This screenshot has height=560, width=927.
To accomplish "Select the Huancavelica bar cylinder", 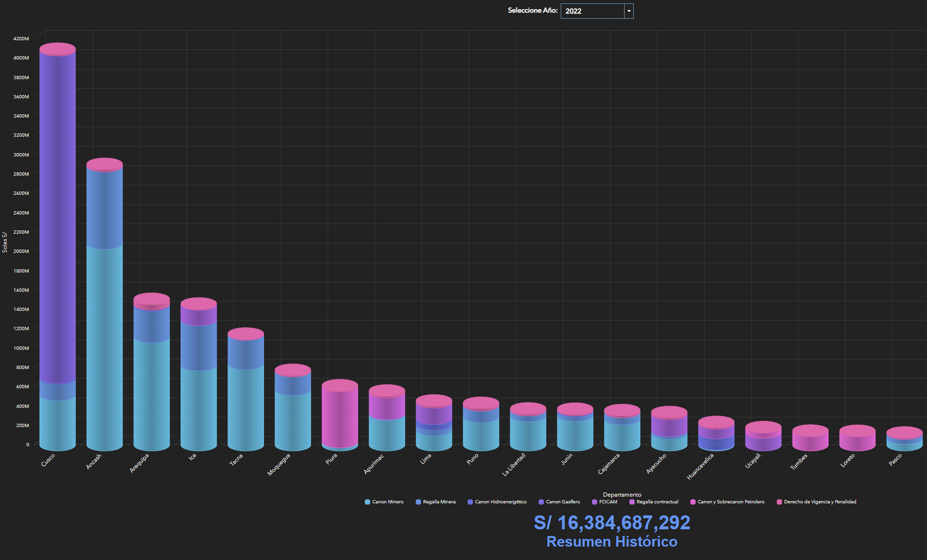I will [716, 433].
